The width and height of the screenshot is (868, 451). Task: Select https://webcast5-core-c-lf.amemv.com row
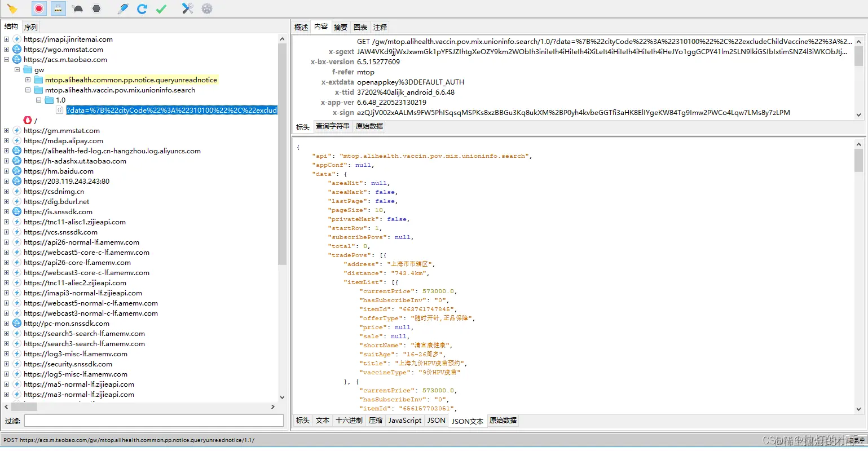click(86, 253)
